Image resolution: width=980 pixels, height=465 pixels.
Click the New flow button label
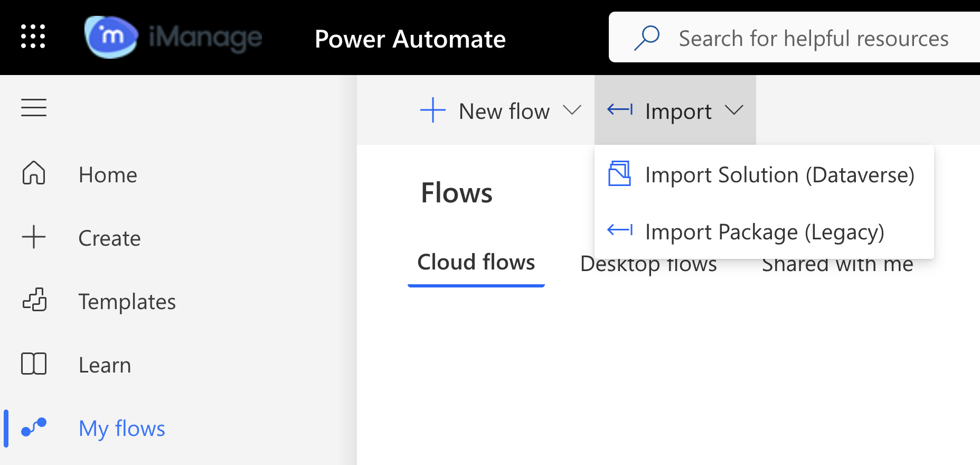[504, 111]
